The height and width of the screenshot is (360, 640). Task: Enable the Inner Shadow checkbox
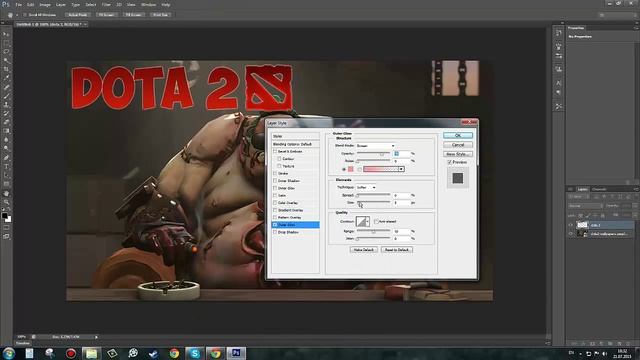click(x=275, y=181)
